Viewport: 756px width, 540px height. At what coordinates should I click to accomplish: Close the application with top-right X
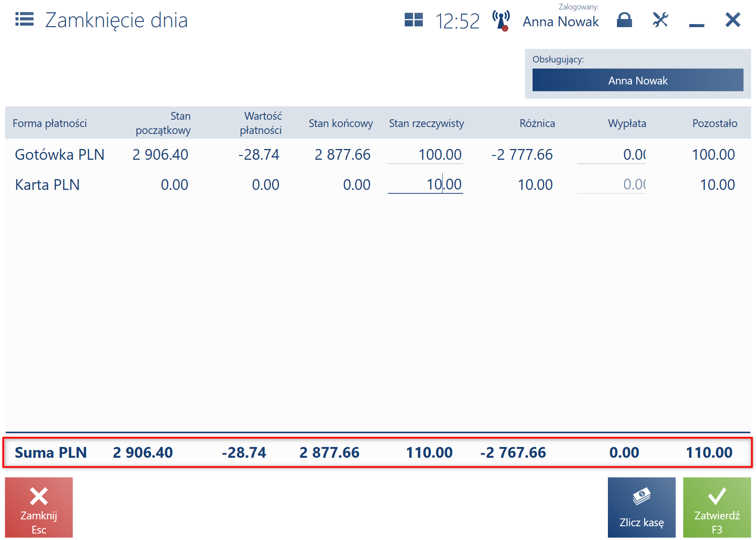coord(733,20)
